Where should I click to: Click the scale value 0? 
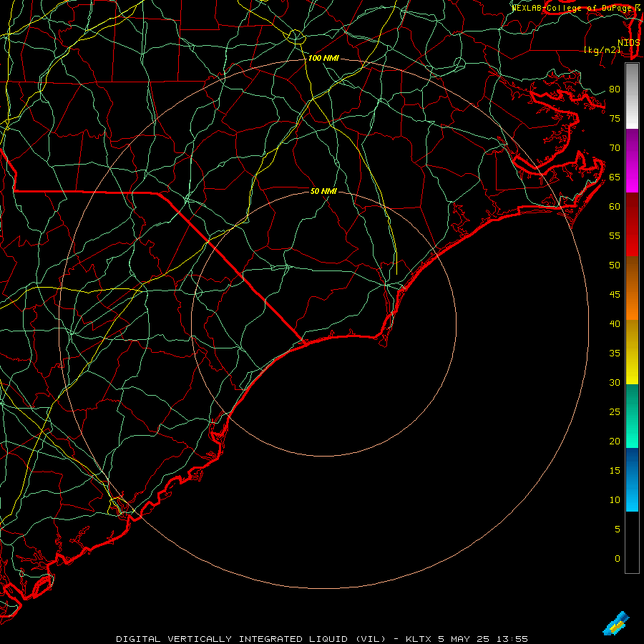618,559
